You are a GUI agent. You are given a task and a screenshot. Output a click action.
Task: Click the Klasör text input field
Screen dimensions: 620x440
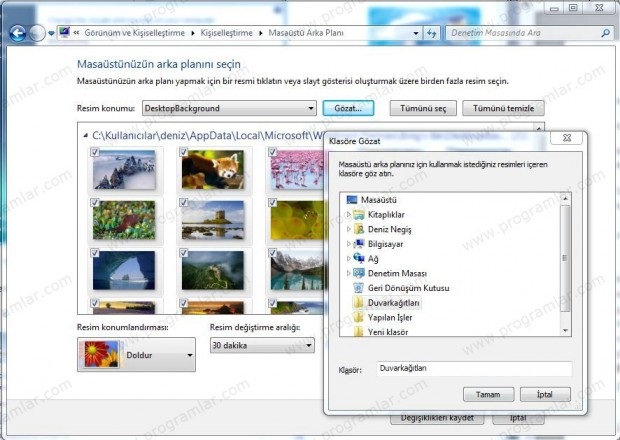pos(473,368)
